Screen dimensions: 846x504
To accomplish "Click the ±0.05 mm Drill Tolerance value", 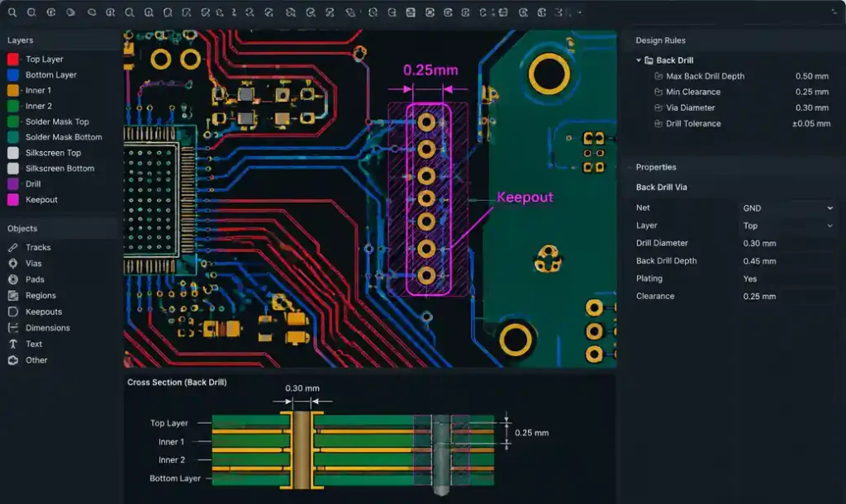I will pyautogui.click(x=811, y=124).
